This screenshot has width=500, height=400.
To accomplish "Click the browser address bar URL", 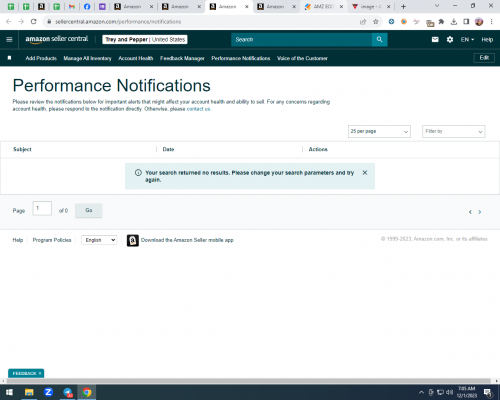I will tap(118, 22).
